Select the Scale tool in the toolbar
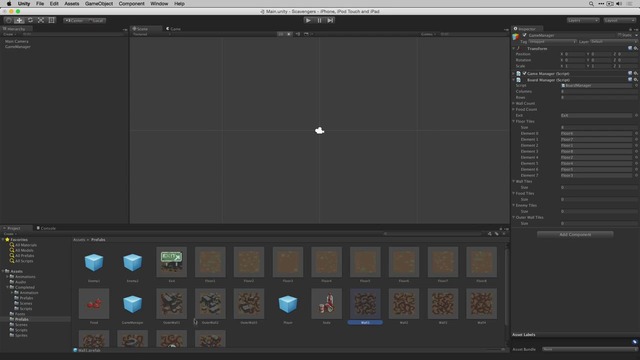 (x=41, y=20)
